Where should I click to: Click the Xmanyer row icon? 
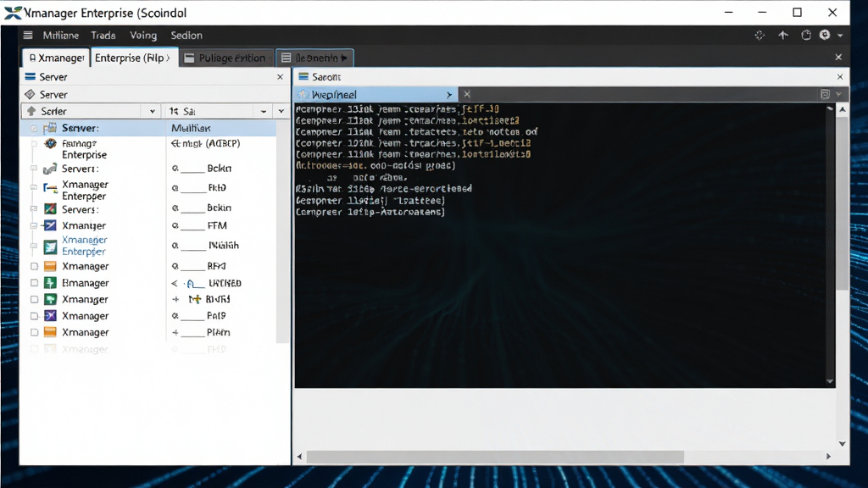(50, 225)
